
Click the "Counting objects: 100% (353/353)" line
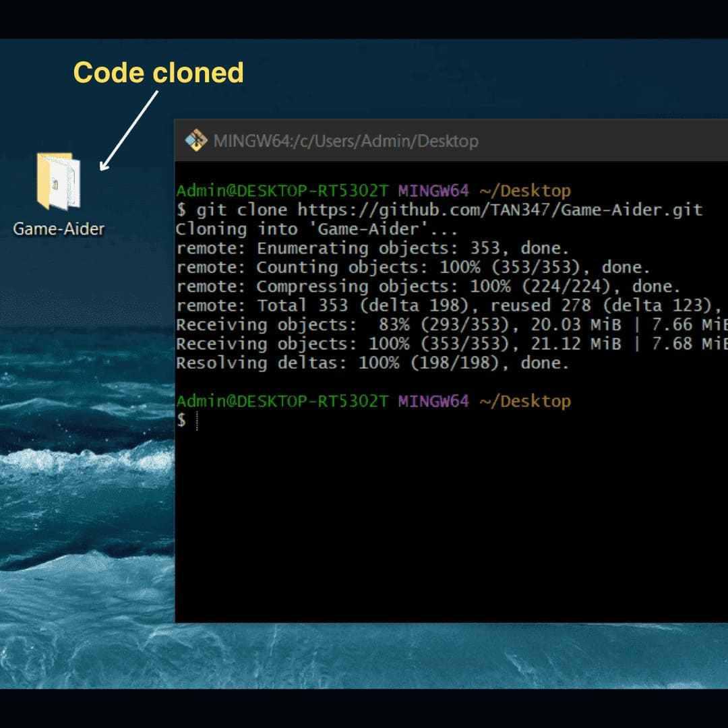(413, 268)
